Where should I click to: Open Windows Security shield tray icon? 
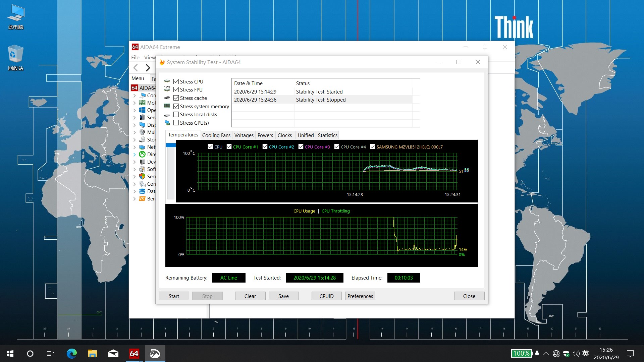pyautogui.click(x=566, y=354)
